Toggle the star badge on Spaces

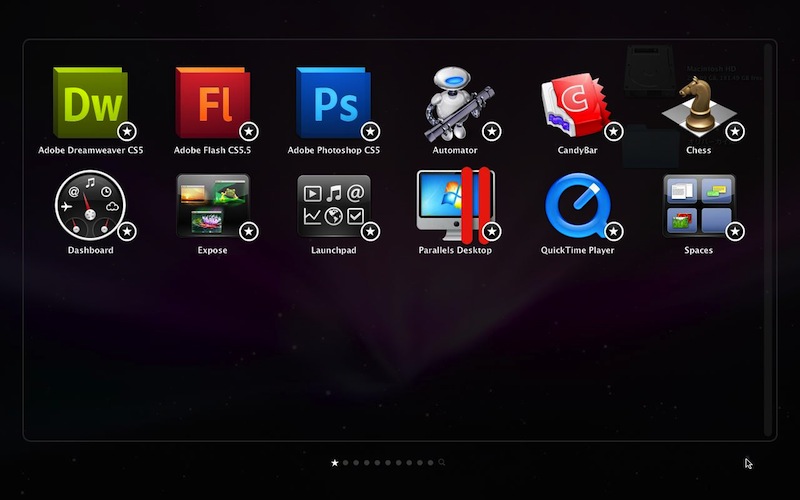[x=735, y=231]
